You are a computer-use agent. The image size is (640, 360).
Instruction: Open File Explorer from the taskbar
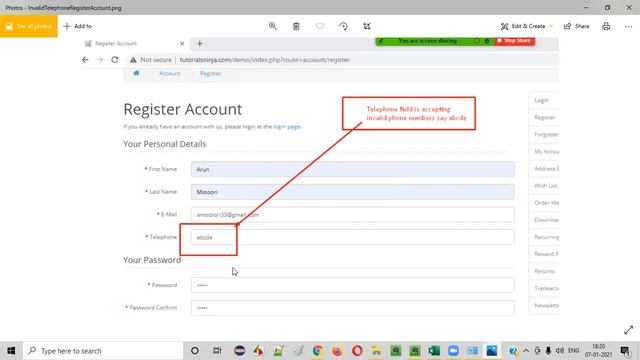(376, 351)
